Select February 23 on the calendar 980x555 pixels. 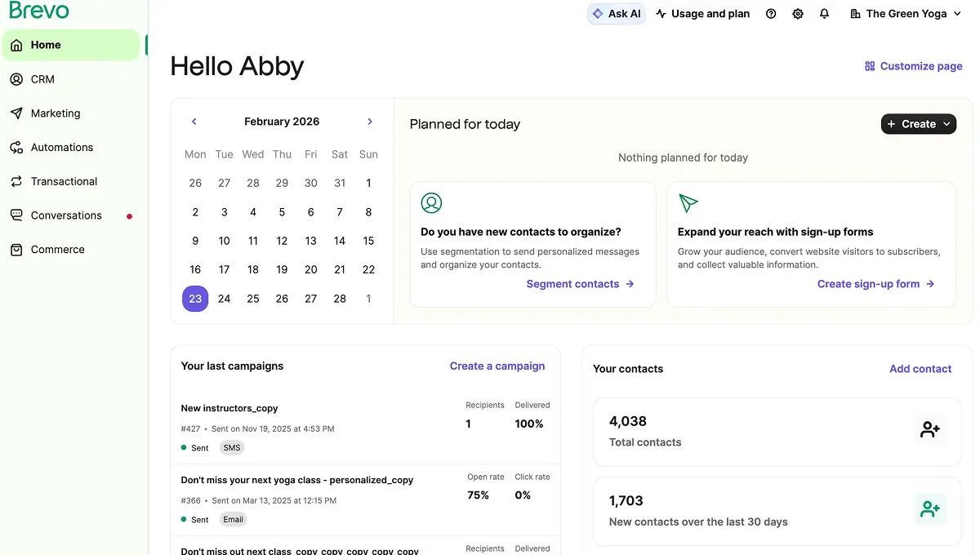point(195,298)
